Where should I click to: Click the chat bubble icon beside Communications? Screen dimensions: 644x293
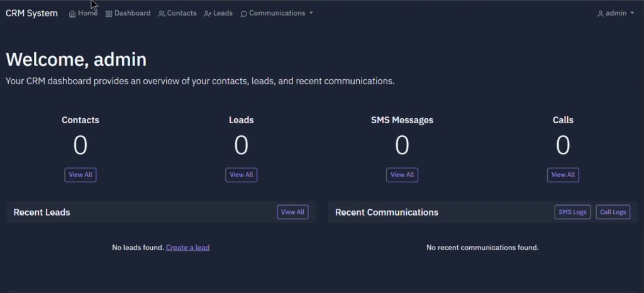point(243,14)
